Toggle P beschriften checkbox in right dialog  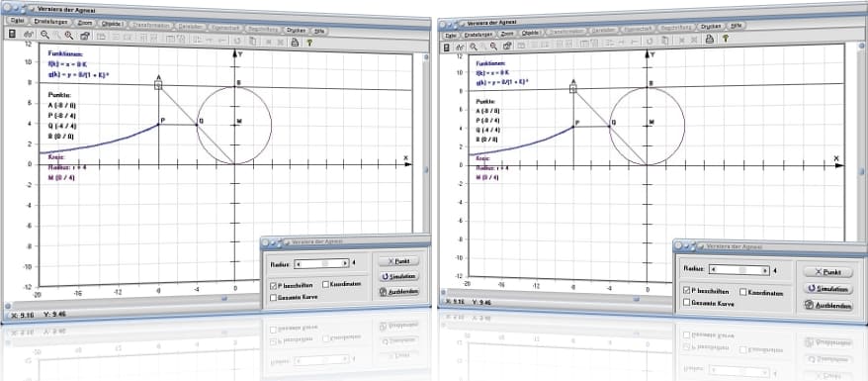pos(687,290)
